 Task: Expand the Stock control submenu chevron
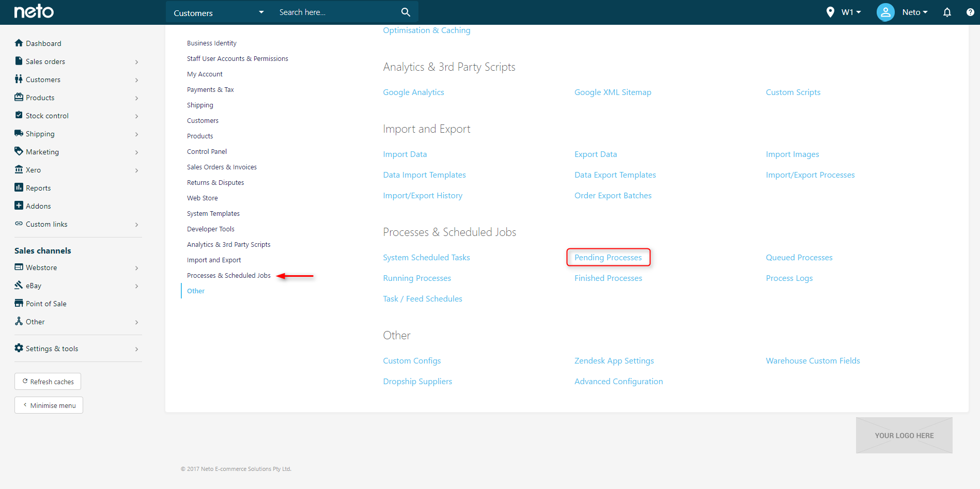pyautogui.click(x=137, y=116)
